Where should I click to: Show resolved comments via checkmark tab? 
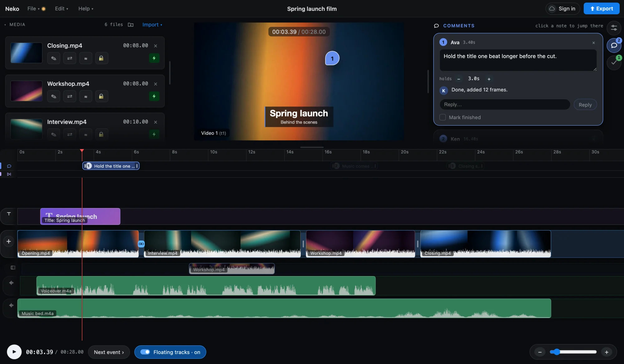point(614,63)
